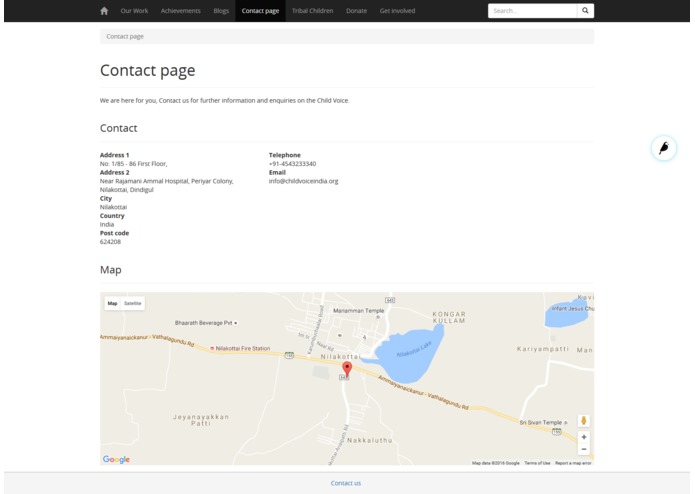The width and height of the screenshot is (695, 494).
Task: Click the telephone number +91-4543233340
Action: 292,163
